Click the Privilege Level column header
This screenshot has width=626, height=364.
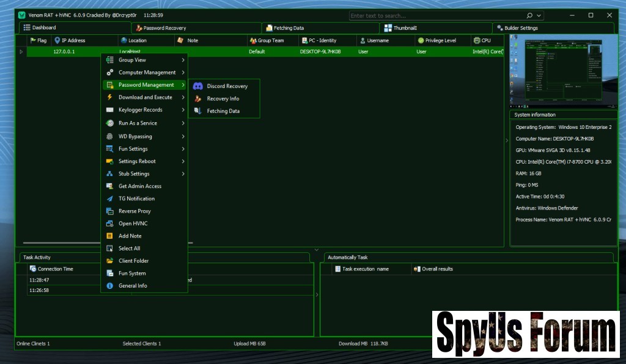pos(440,40)
